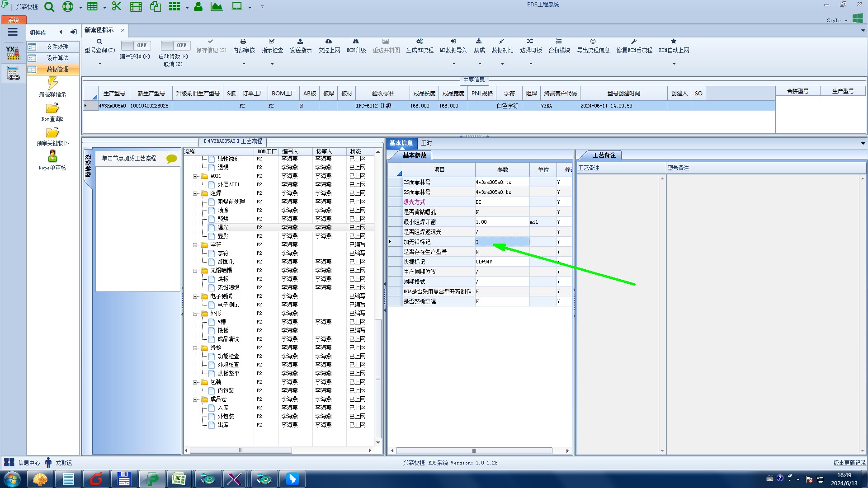This screenshot has height=488, width=868.
Task: Click the 工艺流程 tree horizontal scrollbar
Action: click(x=241, y=450)
